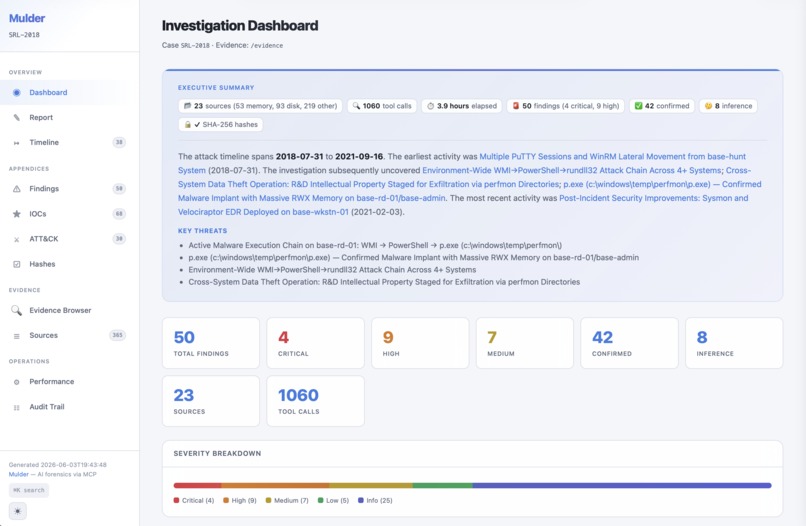Click the Findings 50 count badge
The width and height of the screenshot is (806, 526).
click(x=119, y=189)
